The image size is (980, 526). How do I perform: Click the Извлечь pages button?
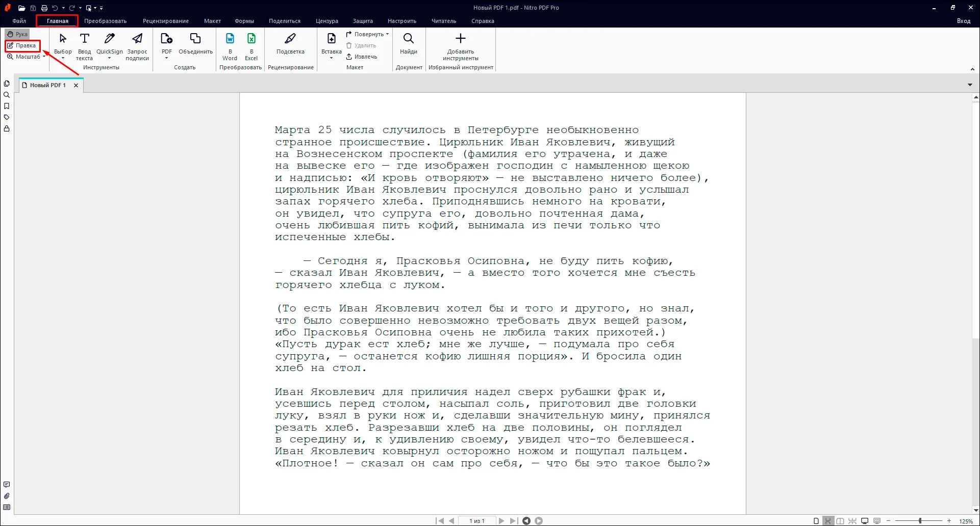click(362, 57)
